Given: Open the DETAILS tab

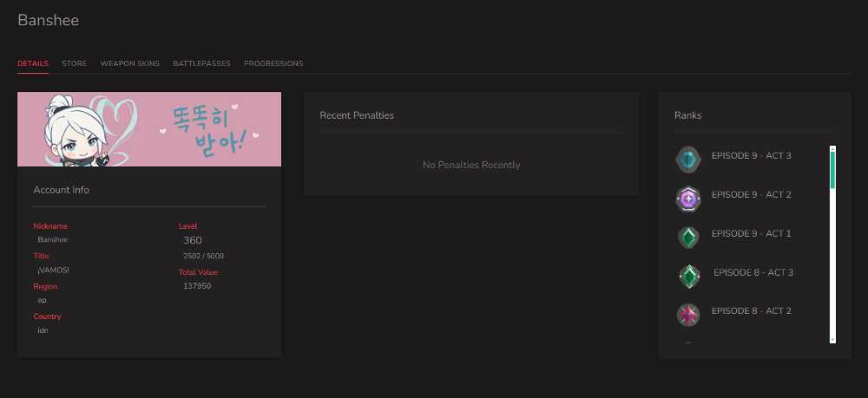Looking at the screenshot, I should pos(33,63).
